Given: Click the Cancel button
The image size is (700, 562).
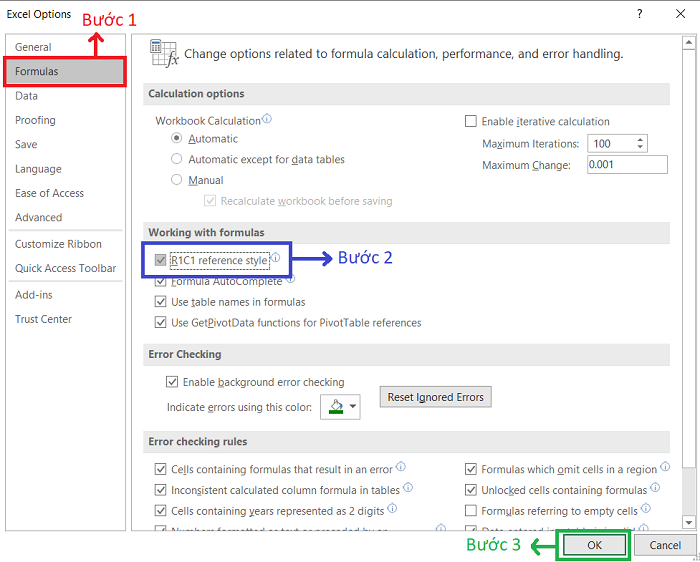Looking at the screenshot, I should pyautogui.click(x=665, y=545).
